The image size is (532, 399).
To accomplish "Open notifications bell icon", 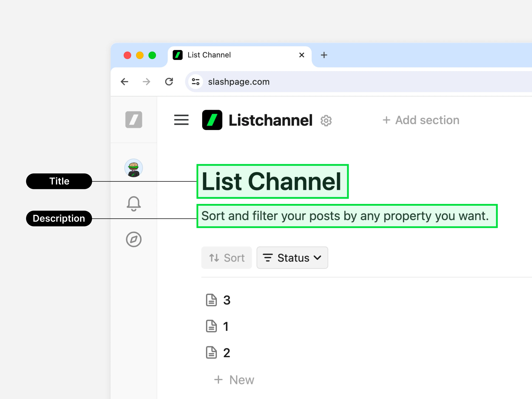I will click(134, 204).
